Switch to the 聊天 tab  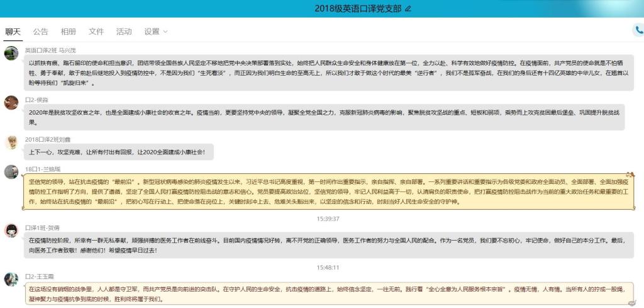(13, 31)
